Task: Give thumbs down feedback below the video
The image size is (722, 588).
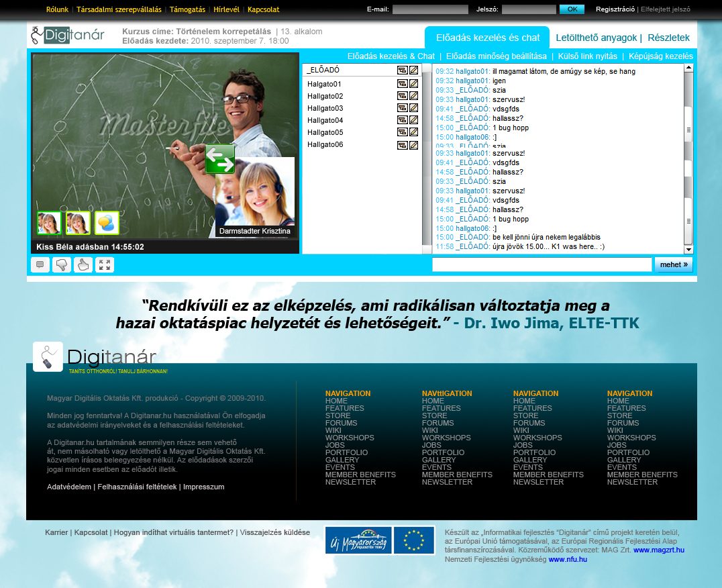Action: pos(62,264)
